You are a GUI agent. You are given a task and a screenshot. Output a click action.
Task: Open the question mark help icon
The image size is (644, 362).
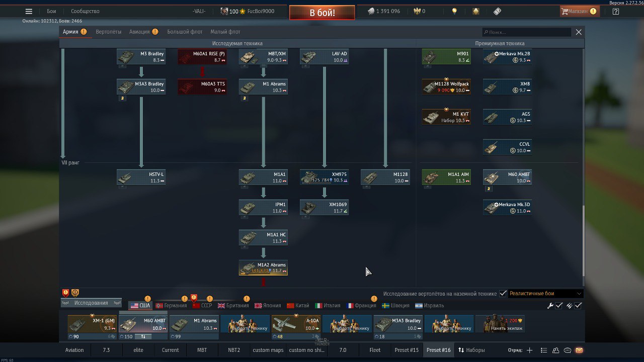(616, 11)
